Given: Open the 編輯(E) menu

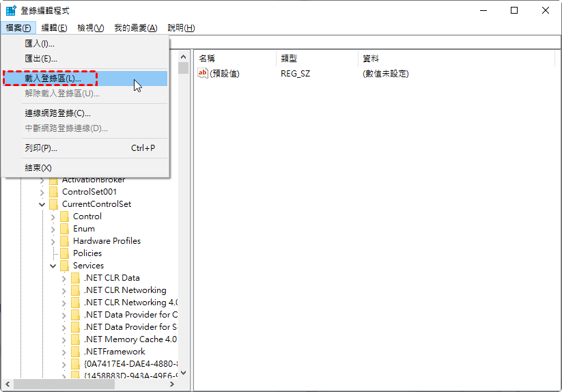Looking at the screenshot, I should point(54,28).
